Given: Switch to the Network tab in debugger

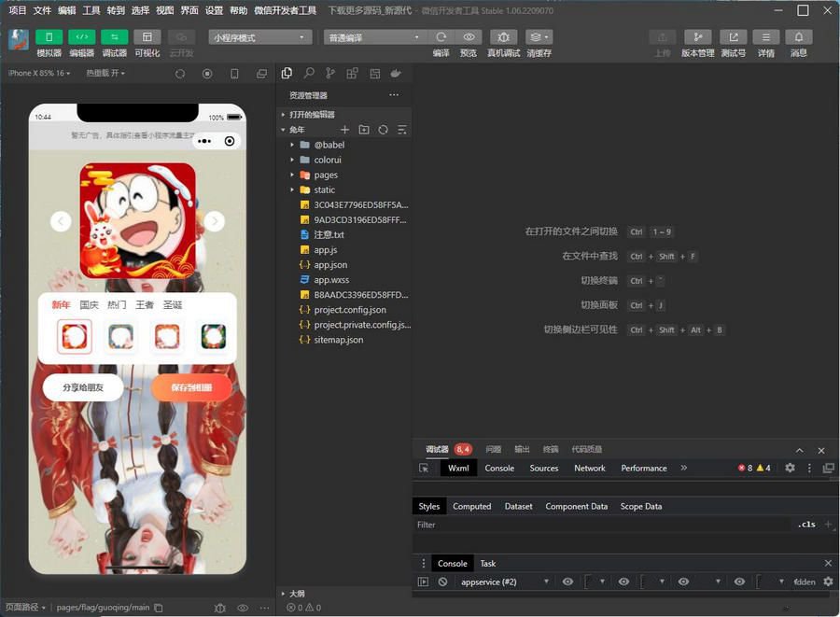Looking at the screenshot, I should pos(589,468).
